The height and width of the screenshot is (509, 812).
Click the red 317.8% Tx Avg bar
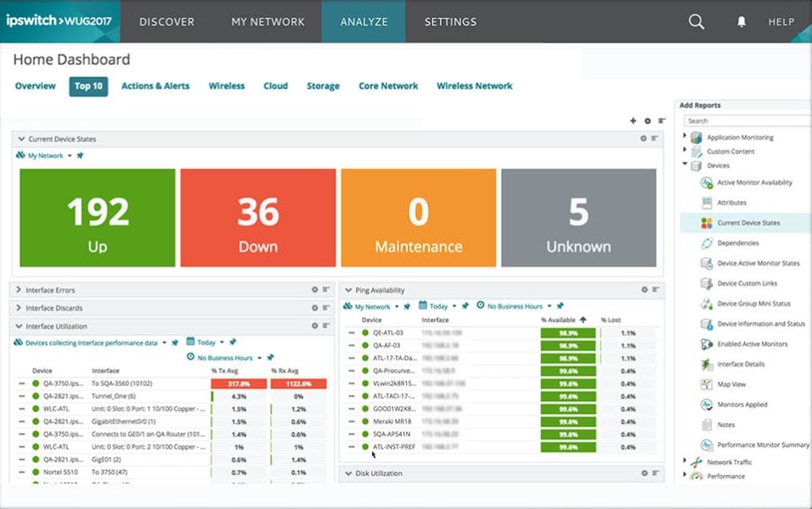click(x=239, y=383)
